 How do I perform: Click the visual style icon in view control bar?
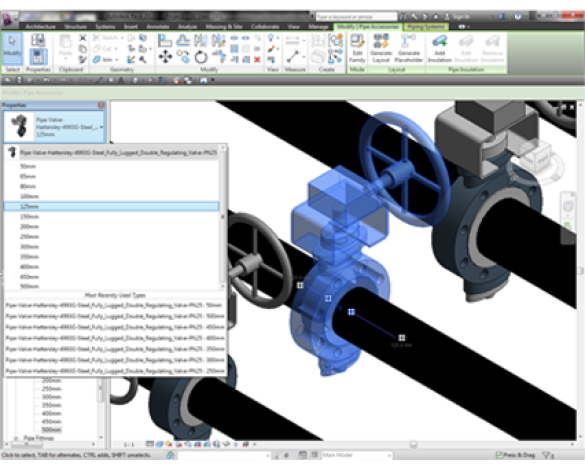tap(159, 444)
